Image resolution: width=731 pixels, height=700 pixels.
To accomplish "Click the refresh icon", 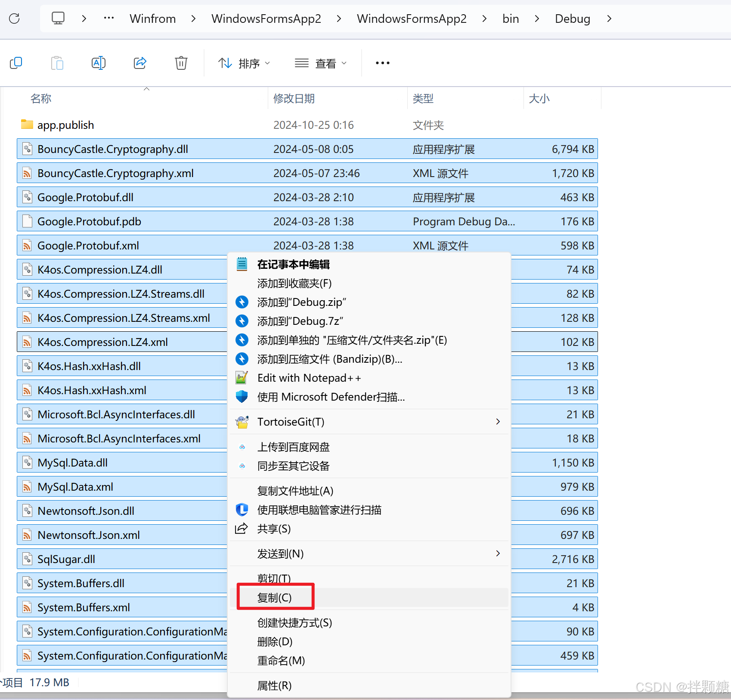I will [x=14, y=18].
